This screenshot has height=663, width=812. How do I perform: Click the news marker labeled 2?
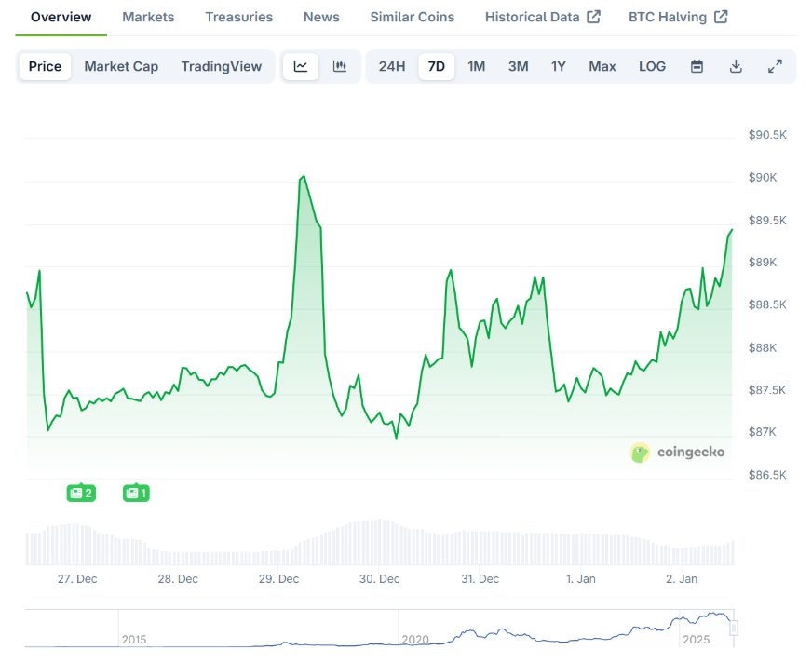tap(81, 493)
